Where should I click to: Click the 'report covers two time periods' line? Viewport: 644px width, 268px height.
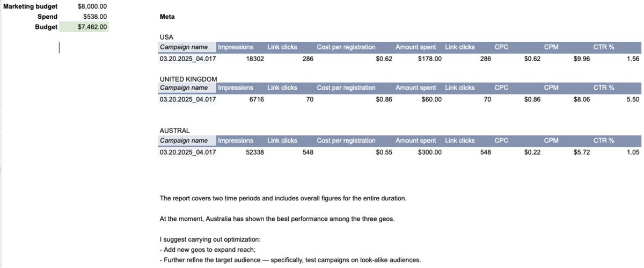click(x=283, y=198)
